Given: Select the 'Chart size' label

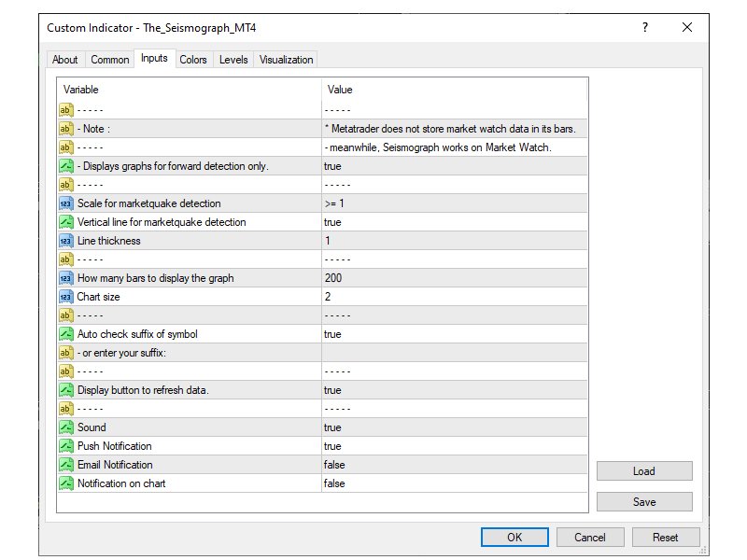Looking at the screenshot, I should coord(99,297).
